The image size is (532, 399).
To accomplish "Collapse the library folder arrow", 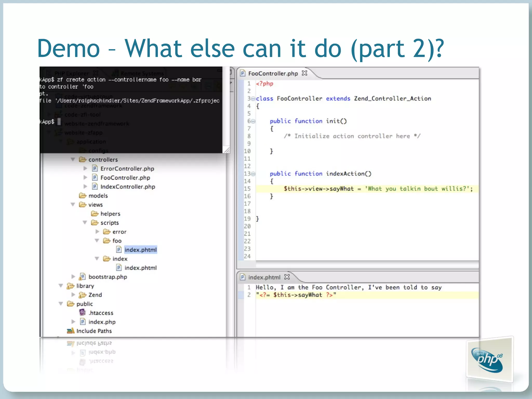I will pos(61,286).
